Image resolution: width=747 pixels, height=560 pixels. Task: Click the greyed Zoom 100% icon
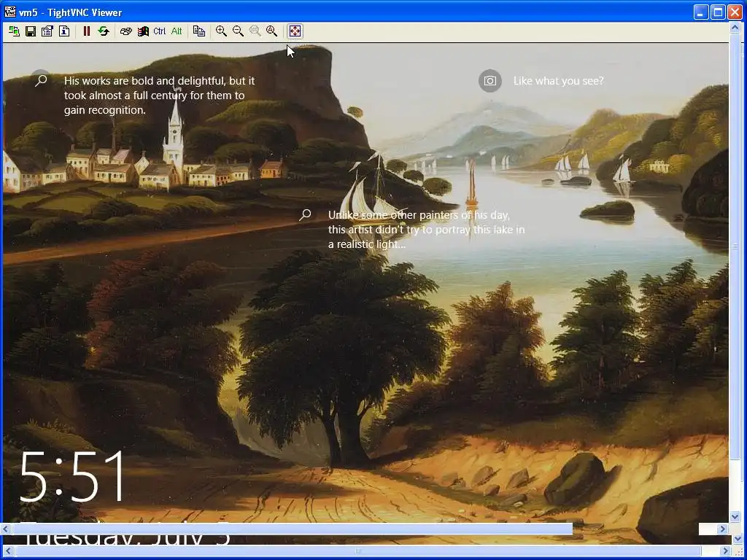pyautogui.click(x=255, y=31)
